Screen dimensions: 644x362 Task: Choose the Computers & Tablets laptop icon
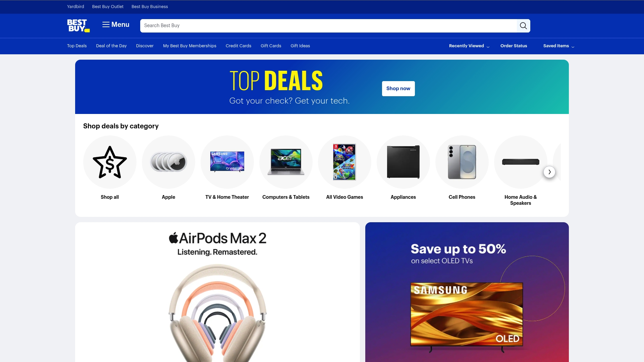(286, 162)
